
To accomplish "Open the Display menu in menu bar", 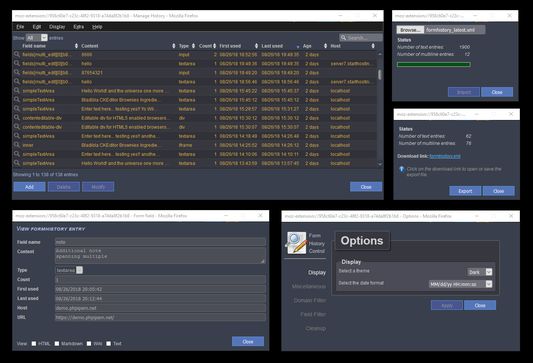I will 57,27.
